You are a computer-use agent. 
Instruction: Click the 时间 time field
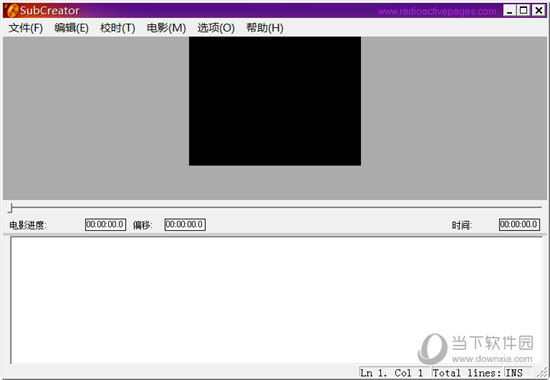[519, 225]
